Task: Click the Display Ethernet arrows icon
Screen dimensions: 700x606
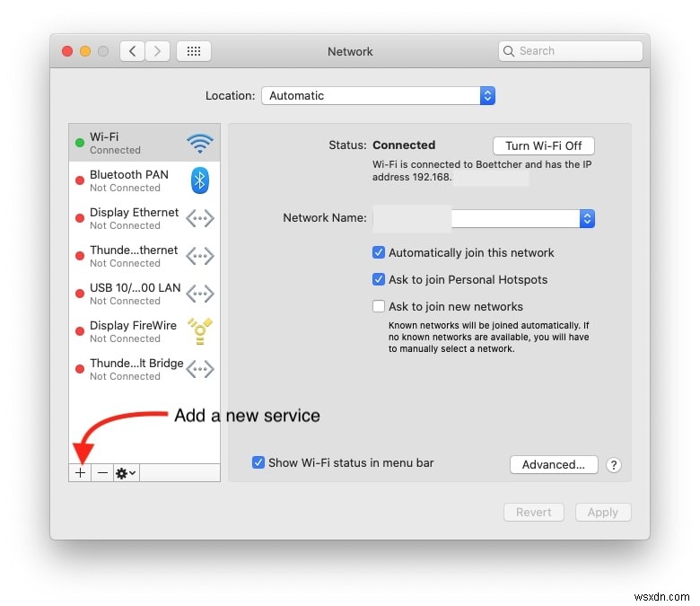Action: (199, 218)
